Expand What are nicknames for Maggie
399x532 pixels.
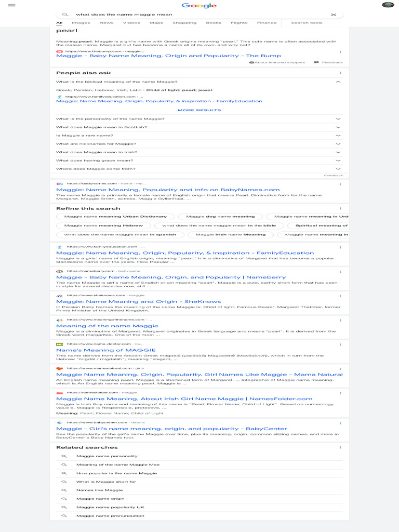[x=199, y=144]
